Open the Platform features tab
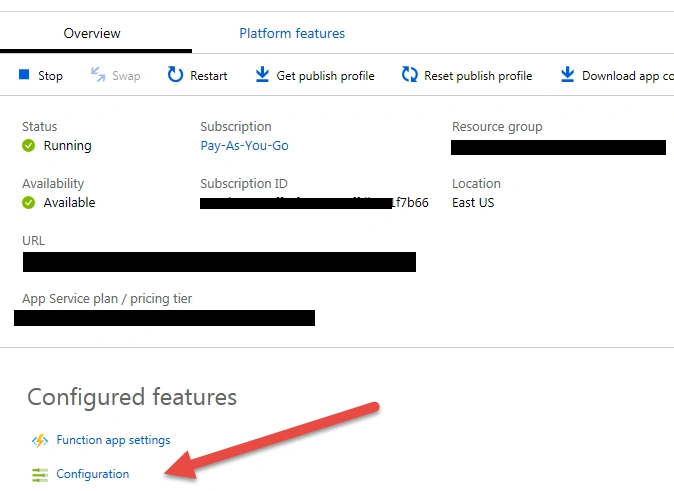 click(292, 33)
